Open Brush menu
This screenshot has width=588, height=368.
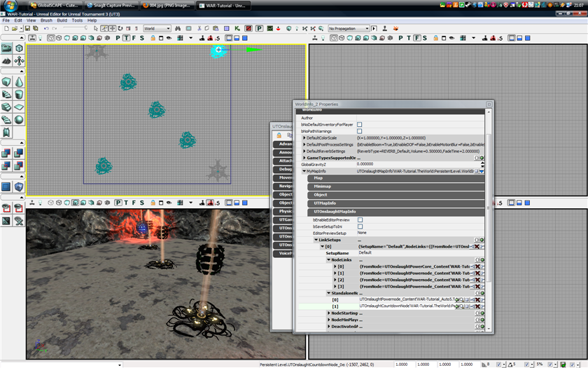coord(46,20)
